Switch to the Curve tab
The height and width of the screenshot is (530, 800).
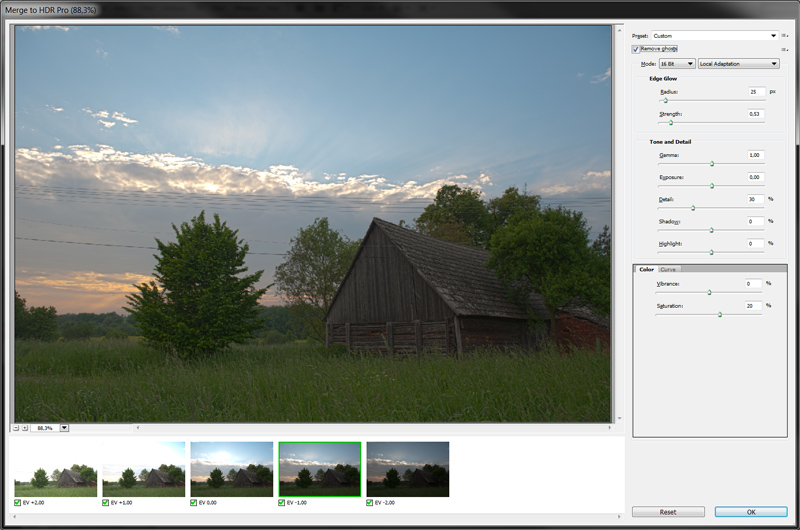click(668, 269)
